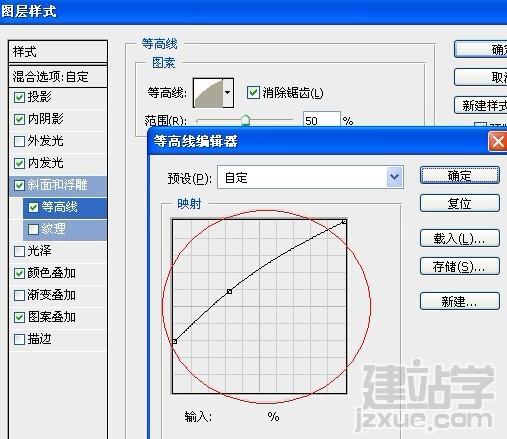Image resolution: width=507 pixels, height=439 pixels.
Task: Select the 光泽 satin style entry
Action: pyautogui.click(x=58, y=251)
